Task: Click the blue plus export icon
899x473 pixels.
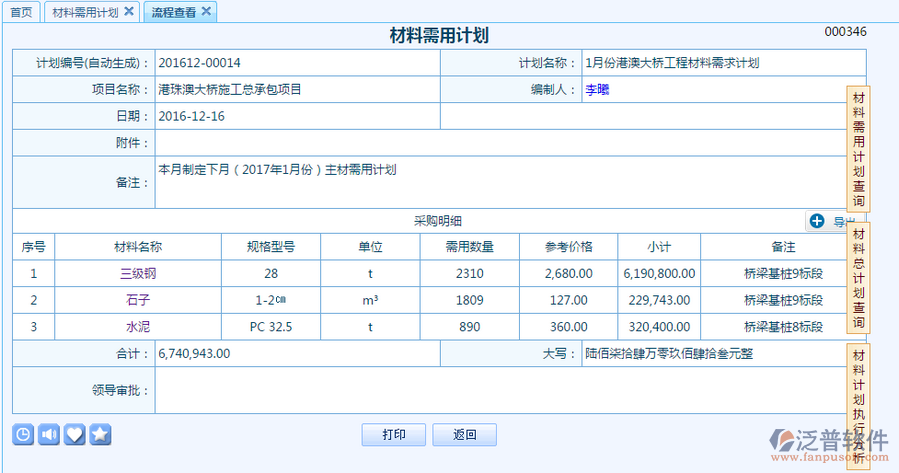Action: (x=817, y=221)
